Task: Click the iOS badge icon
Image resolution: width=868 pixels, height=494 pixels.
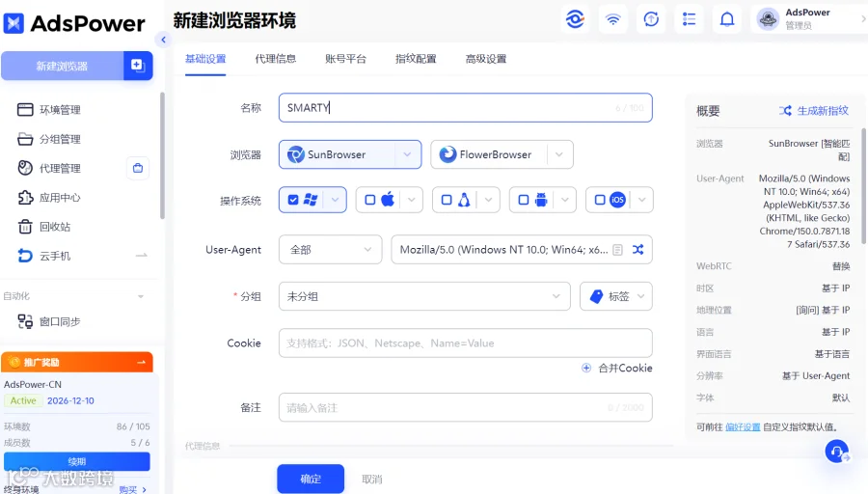Action: pyautogui.click(x=617, y=200)
